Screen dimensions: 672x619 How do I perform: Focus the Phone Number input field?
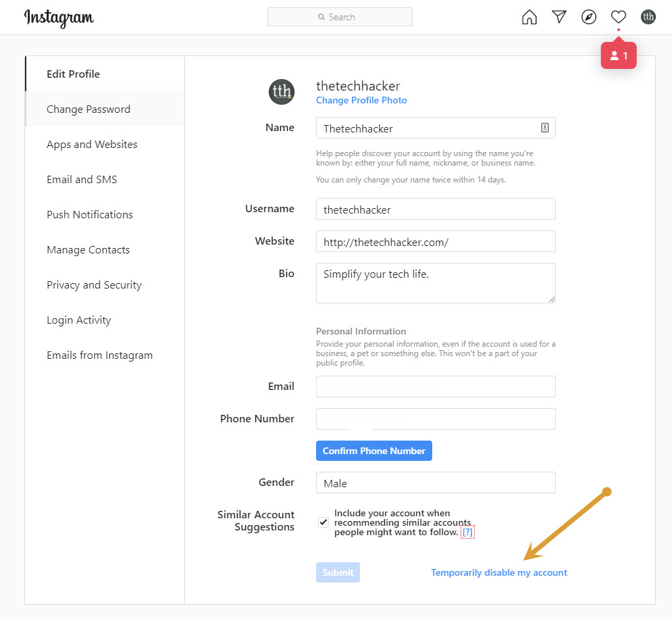pyautogui.click(x=436, y=419)
